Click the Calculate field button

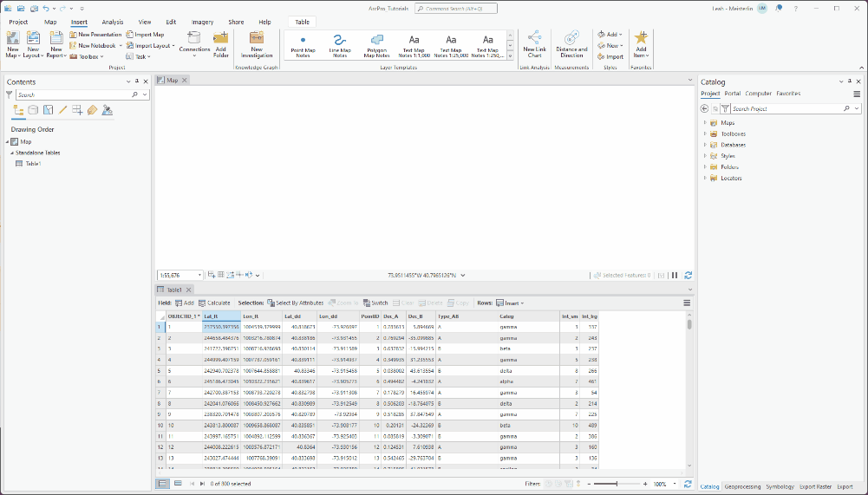point(214,303)
